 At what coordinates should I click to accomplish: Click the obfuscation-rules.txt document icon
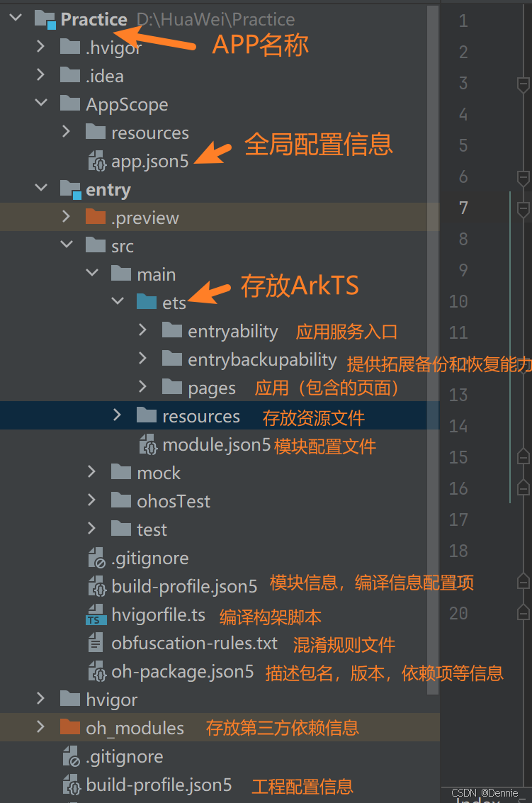[x=96, y=643]
